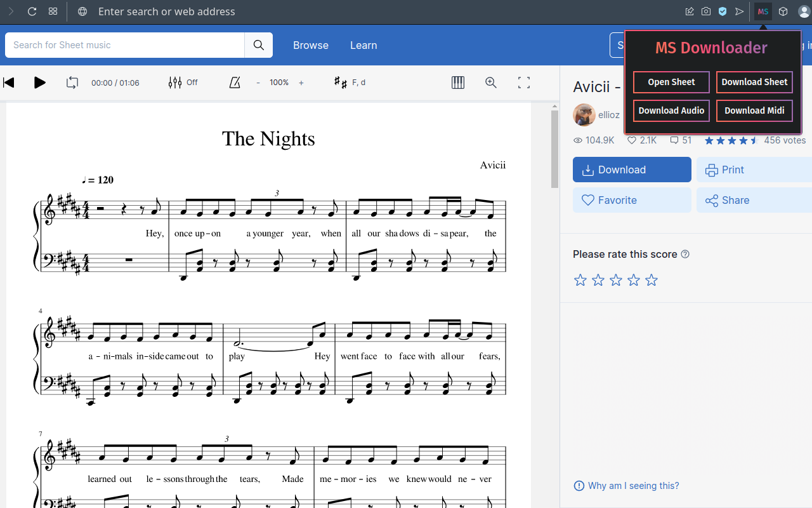Enable loop playback
The width and height of the screenshot is (812, 508).
(72, 83)
